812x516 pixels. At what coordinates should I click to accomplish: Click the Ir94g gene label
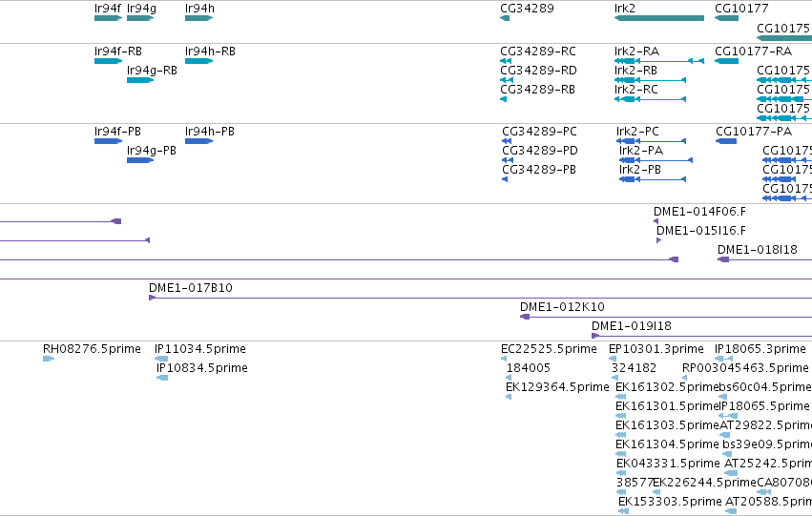click(141, 9)
